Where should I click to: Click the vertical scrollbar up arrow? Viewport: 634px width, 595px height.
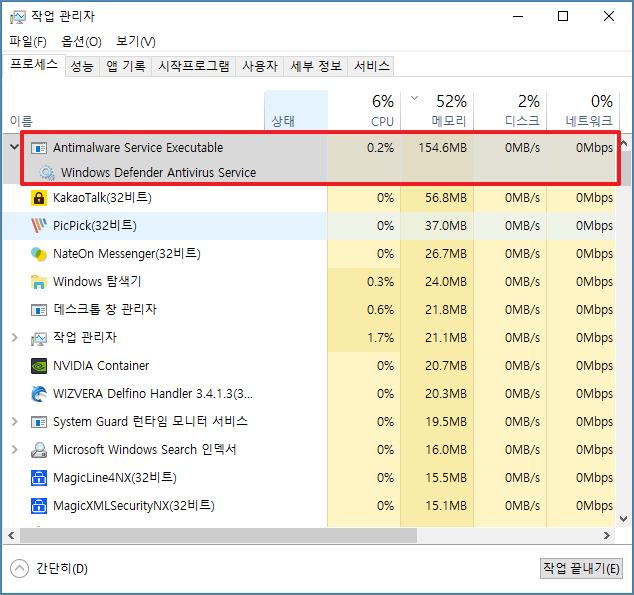point(624,143)
